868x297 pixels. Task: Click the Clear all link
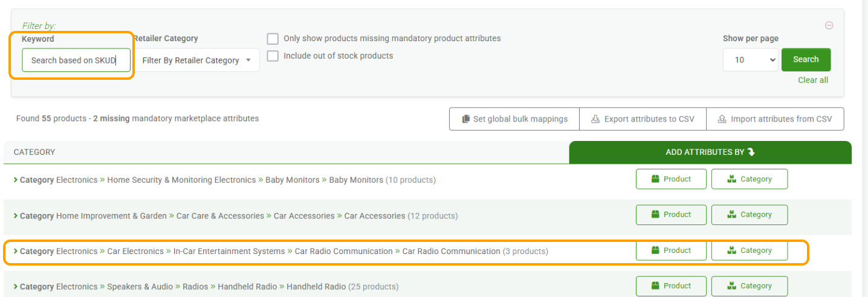click(x=813, y=80)
